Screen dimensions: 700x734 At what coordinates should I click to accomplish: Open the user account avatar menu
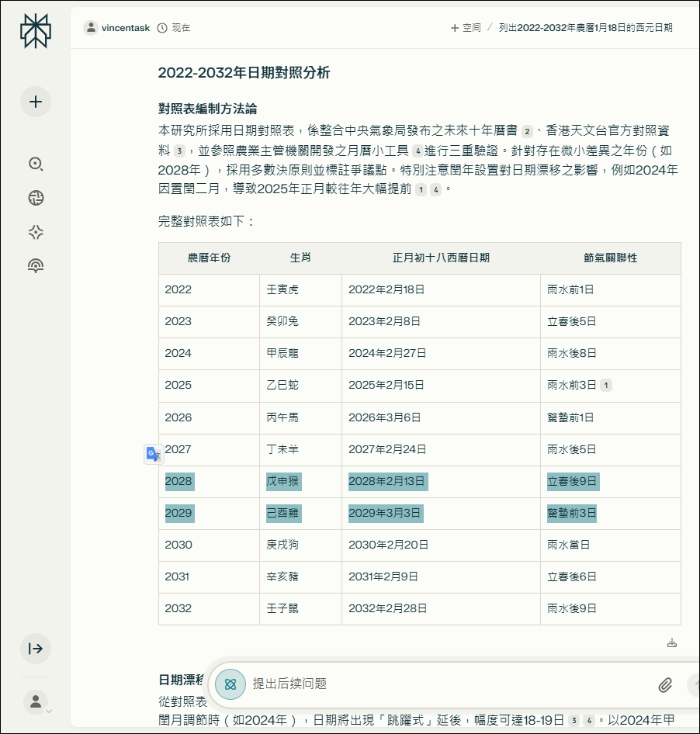[36, 701]
